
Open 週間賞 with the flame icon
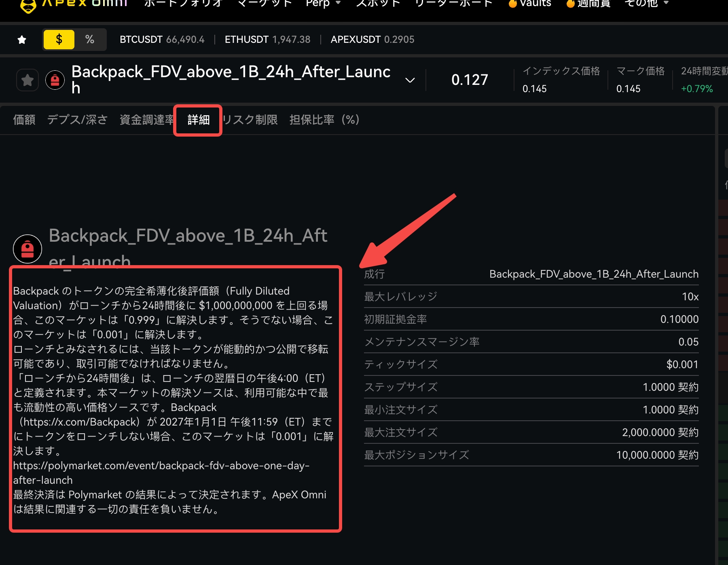coord(588,4)
